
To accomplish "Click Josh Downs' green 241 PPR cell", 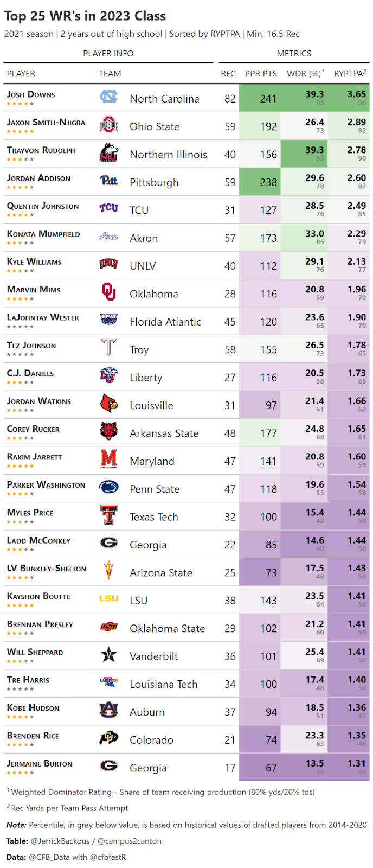I will pyautogui.click(x=268, y=99).
